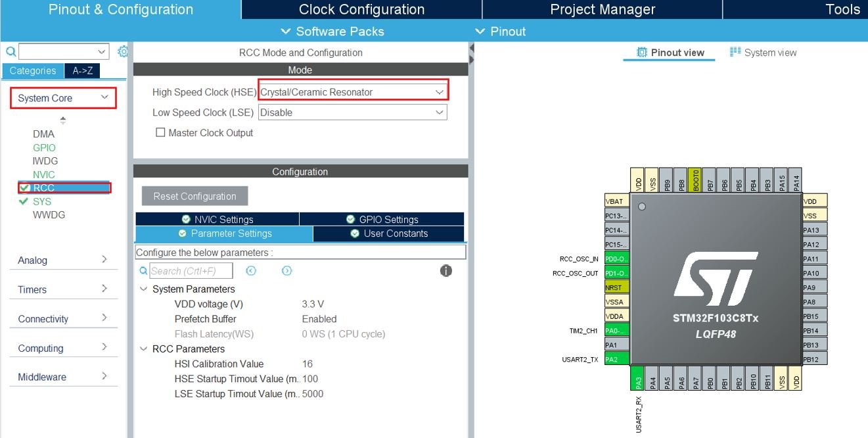The image size is (868, 438).
Task: Click the VBAT pin on the chip
Action: coord(616,201)
